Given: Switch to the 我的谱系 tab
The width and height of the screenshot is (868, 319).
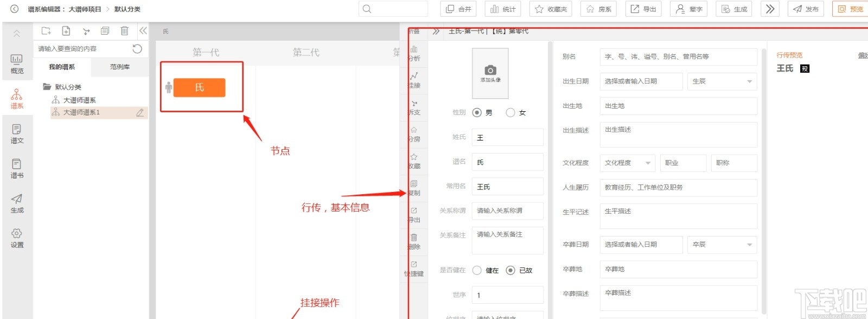Looking at the screenshot, I should click(62, 67).
